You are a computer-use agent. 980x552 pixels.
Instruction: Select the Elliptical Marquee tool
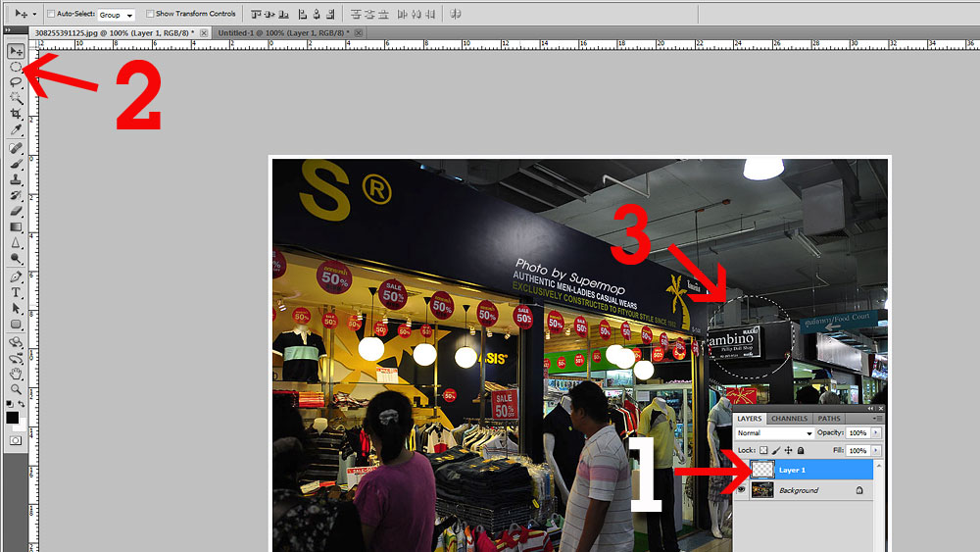[x=16, y=67]
